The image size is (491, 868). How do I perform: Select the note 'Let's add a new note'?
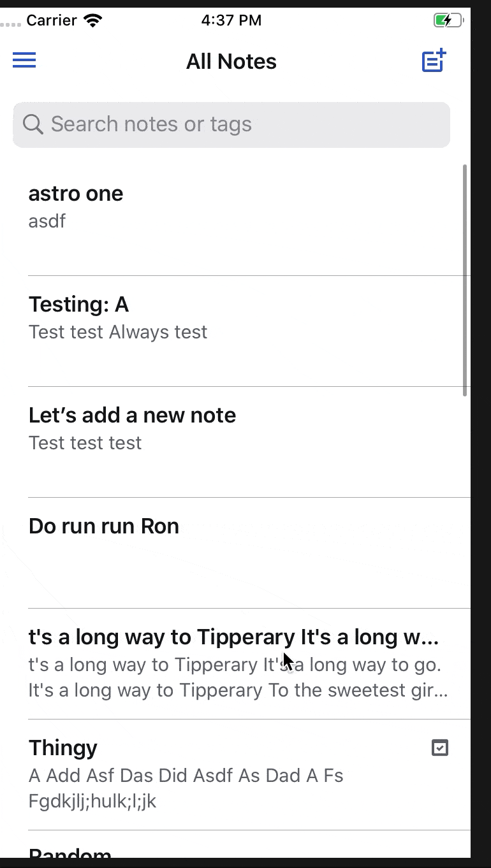coord(132,415)
